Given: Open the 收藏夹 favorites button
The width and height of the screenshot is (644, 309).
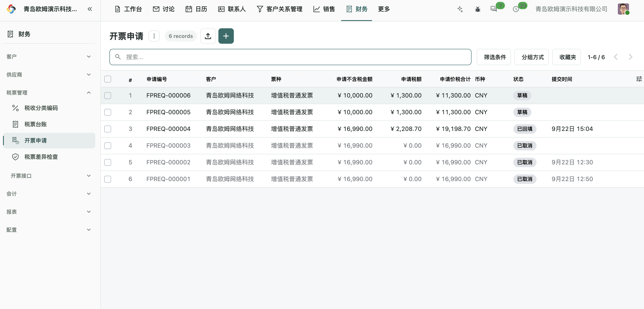Looking at the screenshot, I should [x=567, y=57].
